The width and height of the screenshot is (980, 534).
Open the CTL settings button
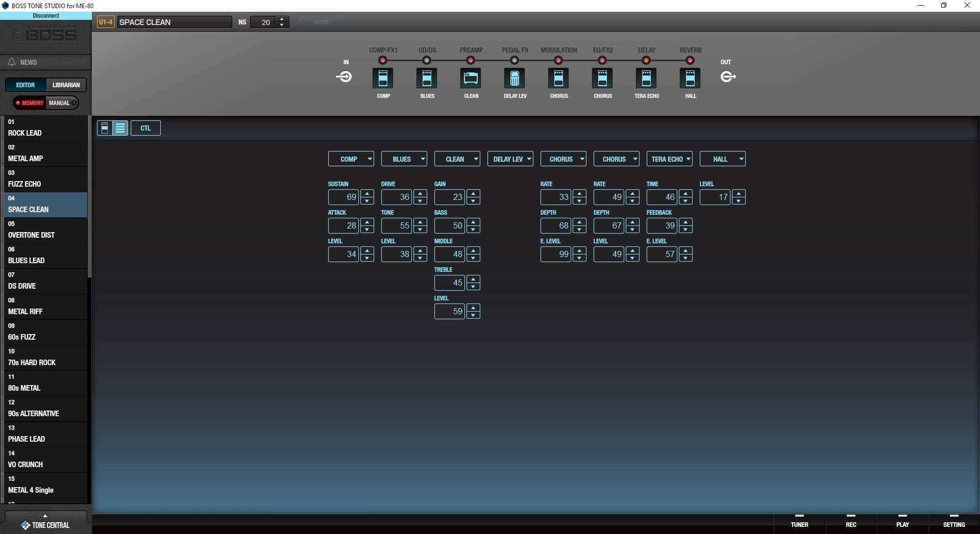(x=145, y=128)
